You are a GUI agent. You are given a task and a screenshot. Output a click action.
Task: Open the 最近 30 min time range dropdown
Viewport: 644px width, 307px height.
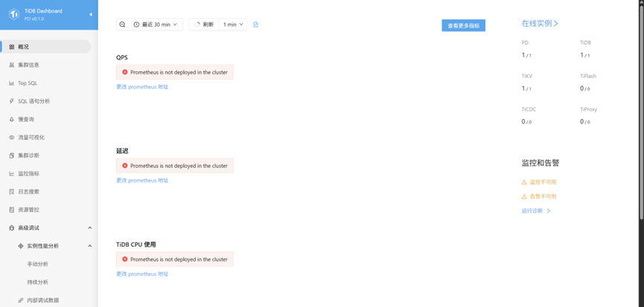tap(156, 25)
